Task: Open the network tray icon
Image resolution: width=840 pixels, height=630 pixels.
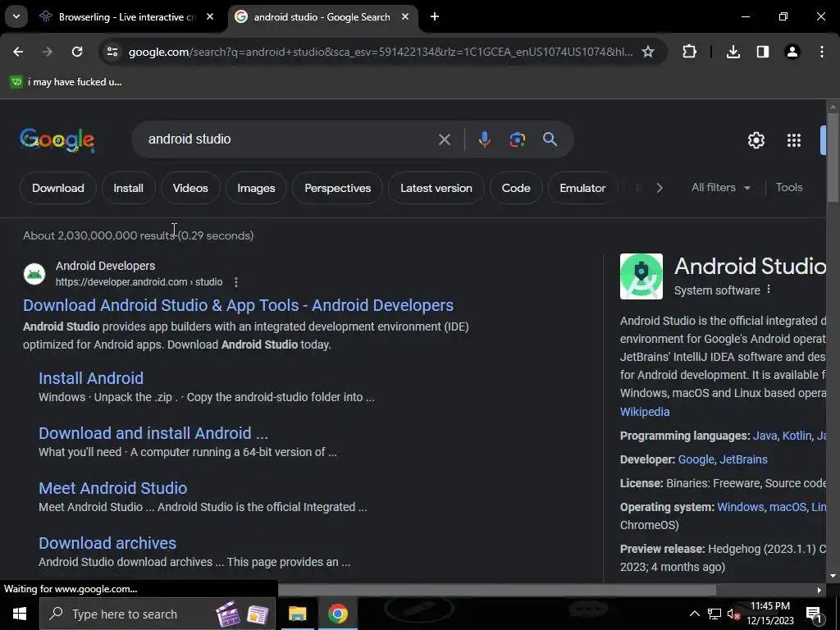Action: 714,614
